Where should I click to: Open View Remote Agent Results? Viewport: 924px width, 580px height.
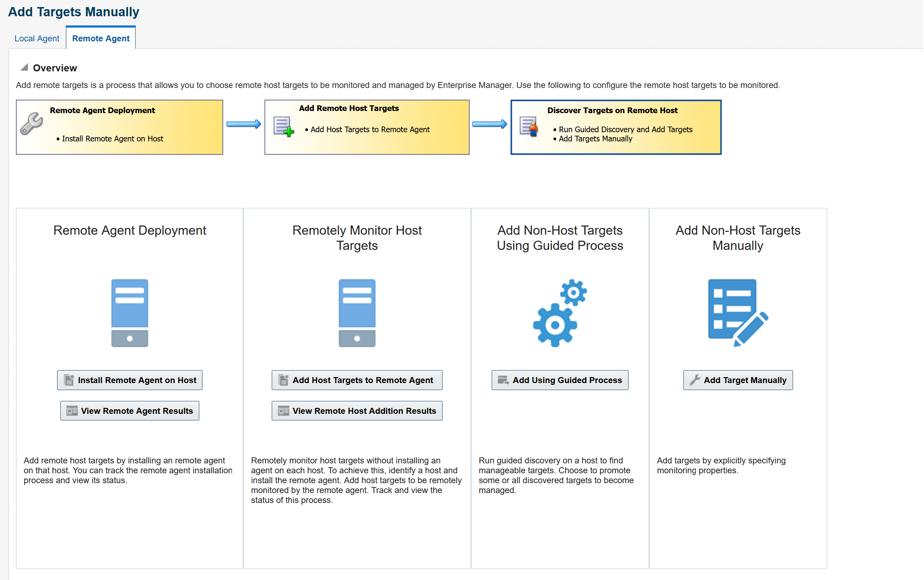pos(130,411)
